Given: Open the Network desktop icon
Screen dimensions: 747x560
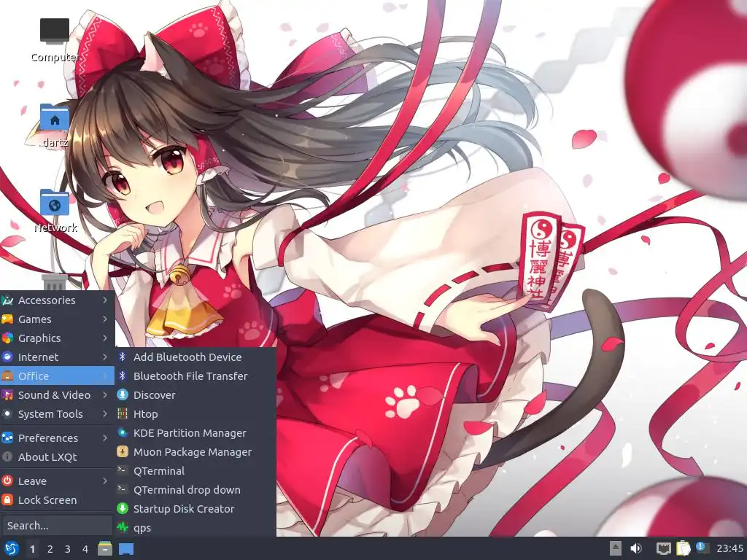Looking at the screenshot, I should [55, 211].
